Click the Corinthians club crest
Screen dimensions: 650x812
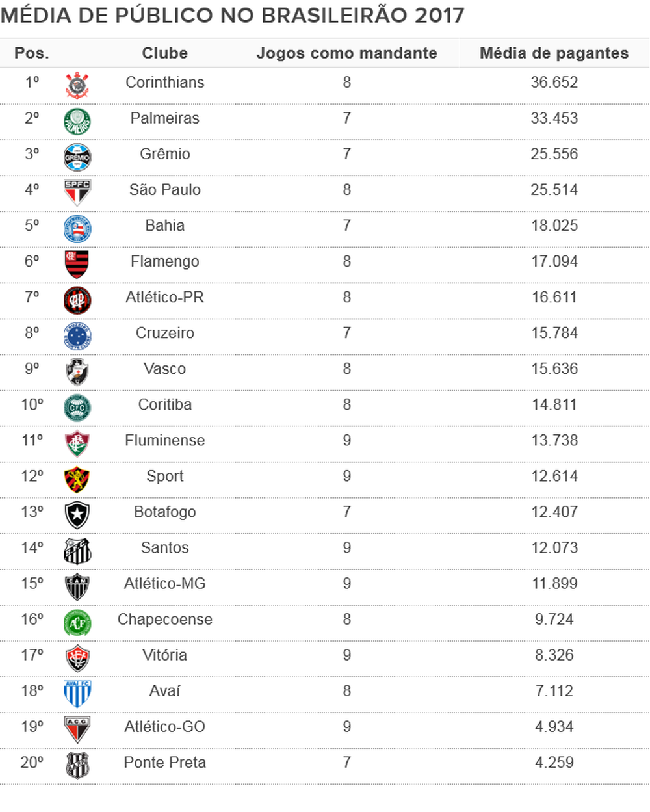pyautogui.click(x=77, y=85)
